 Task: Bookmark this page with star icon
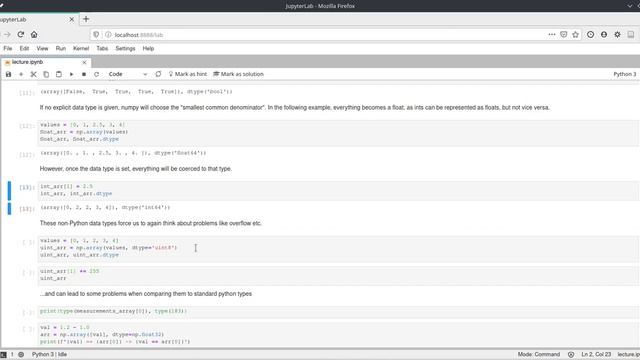(x=576, y=35)
